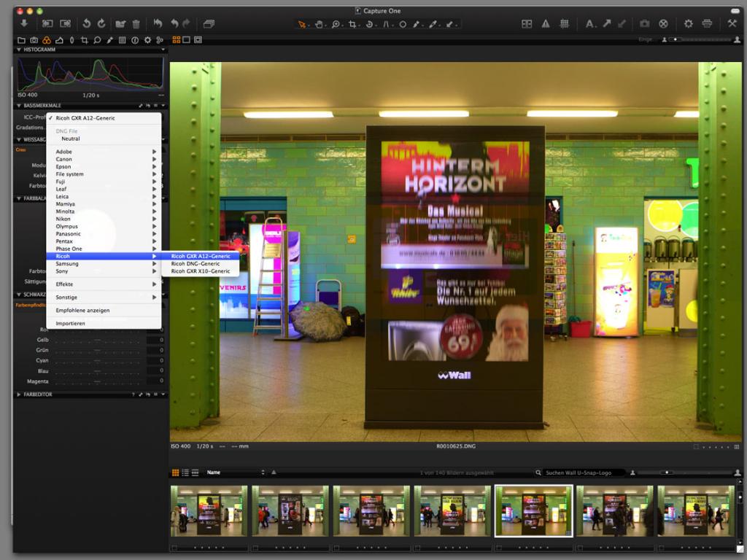Switch browser to grid thumbnail view
Screen dimensions: 747x560
(x=175, y=472)
